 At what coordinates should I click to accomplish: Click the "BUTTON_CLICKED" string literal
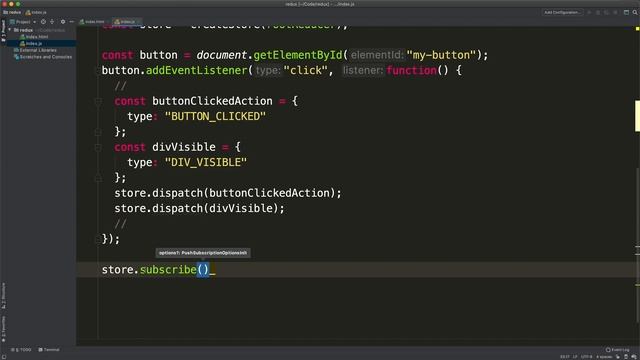pyautogui.click(x=215, y=117)
